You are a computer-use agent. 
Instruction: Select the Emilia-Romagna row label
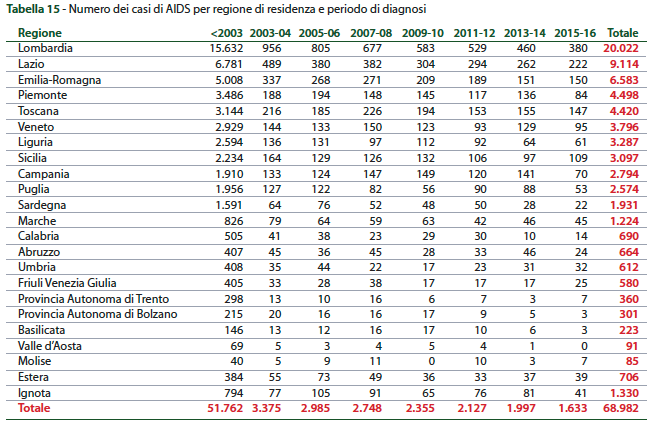[x=57, y=79]
